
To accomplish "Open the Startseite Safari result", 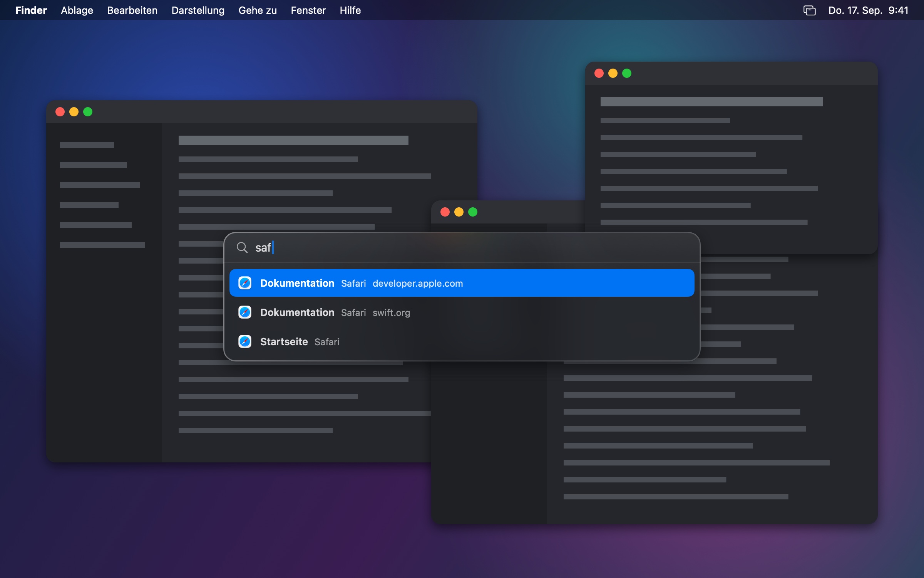I will (x=462, y=341).
